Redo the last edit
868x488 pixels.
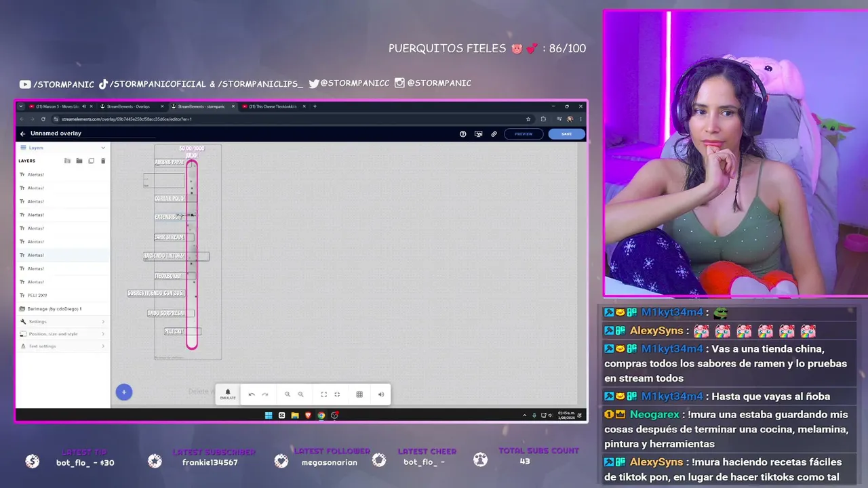point(265,394)
